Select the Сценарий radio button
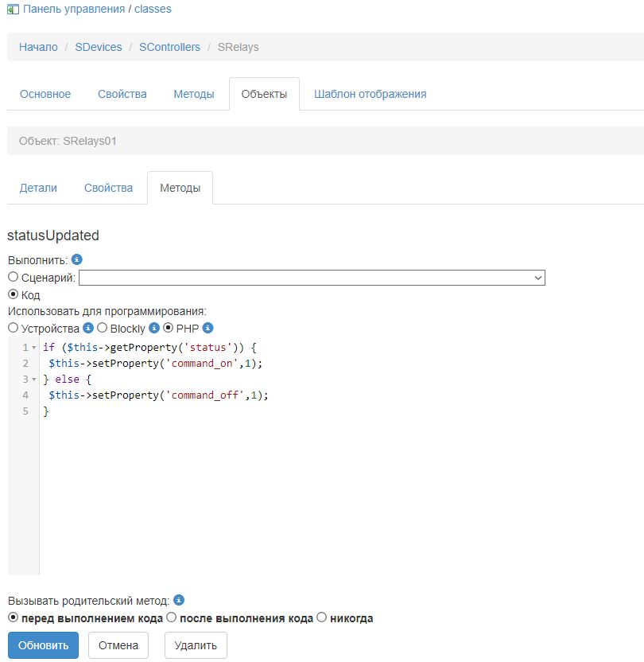 click(x=13, y=277)
